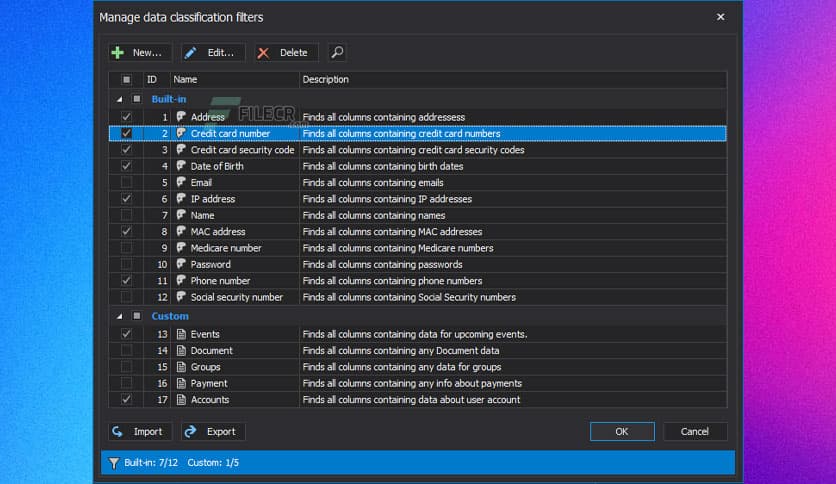Click the icon next to the Name filter row

(181, 215)
